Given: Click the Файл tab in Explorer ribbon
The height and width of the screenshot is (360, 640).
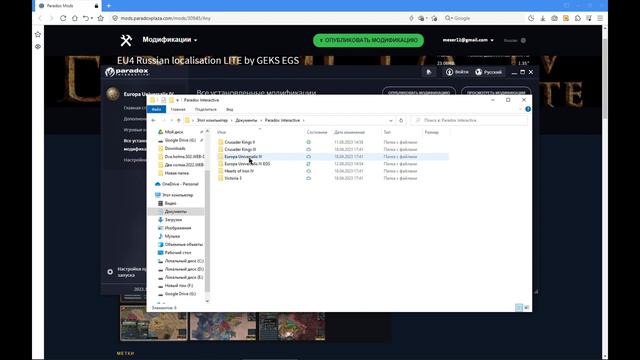Looking at the screenshot, I should coord(156,109).
